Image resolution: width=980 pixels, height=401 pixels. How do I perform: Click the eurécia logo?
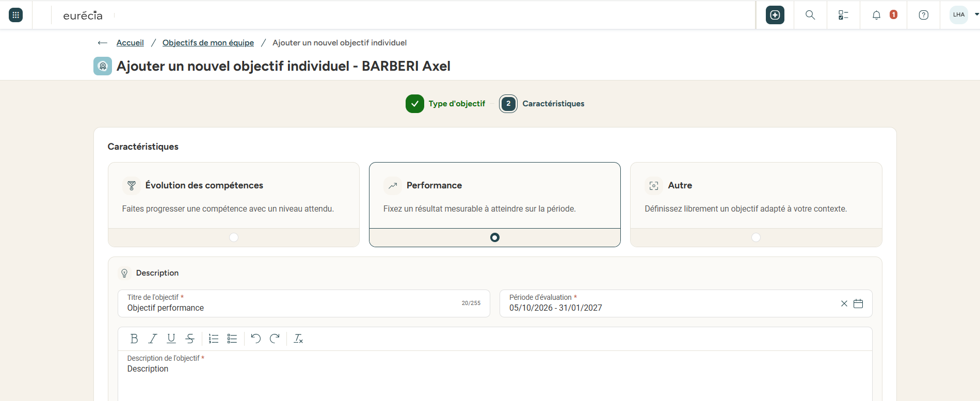[x=83, y=15]
